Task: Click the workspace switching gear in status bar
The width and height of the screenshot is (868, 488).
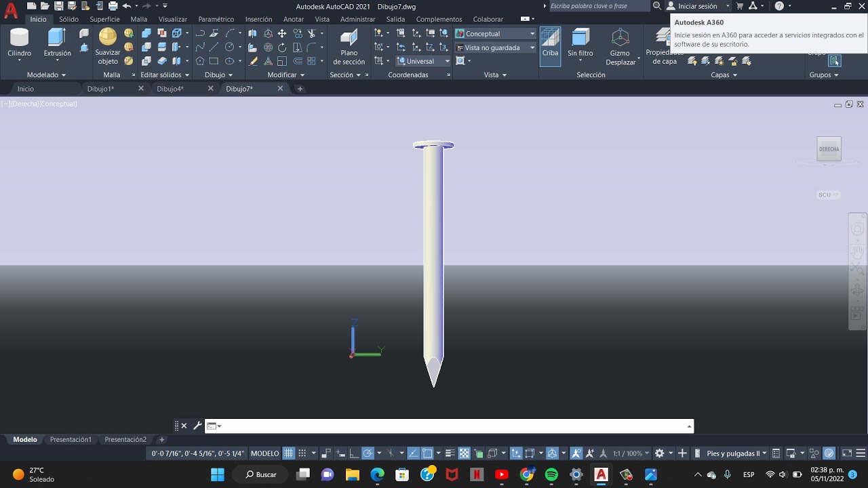Action: click(x=659, y=453)
